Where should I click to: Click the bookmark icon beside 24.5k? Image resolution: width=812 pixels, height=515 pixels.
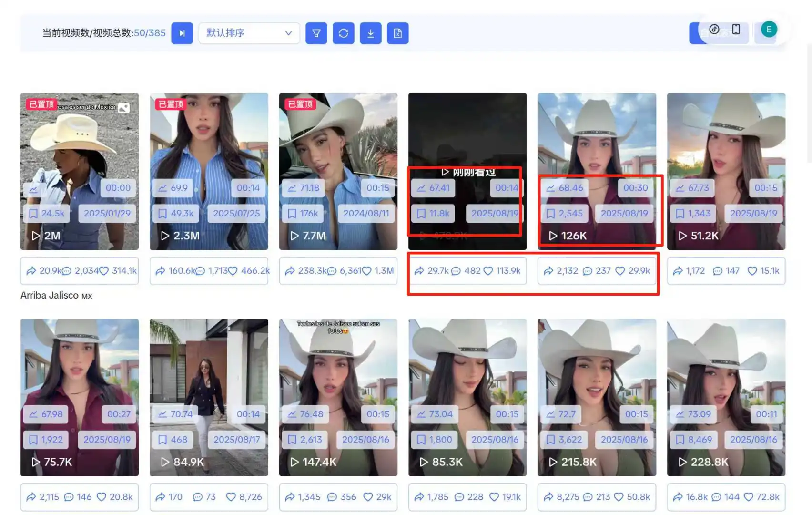(x=33, y=214)
